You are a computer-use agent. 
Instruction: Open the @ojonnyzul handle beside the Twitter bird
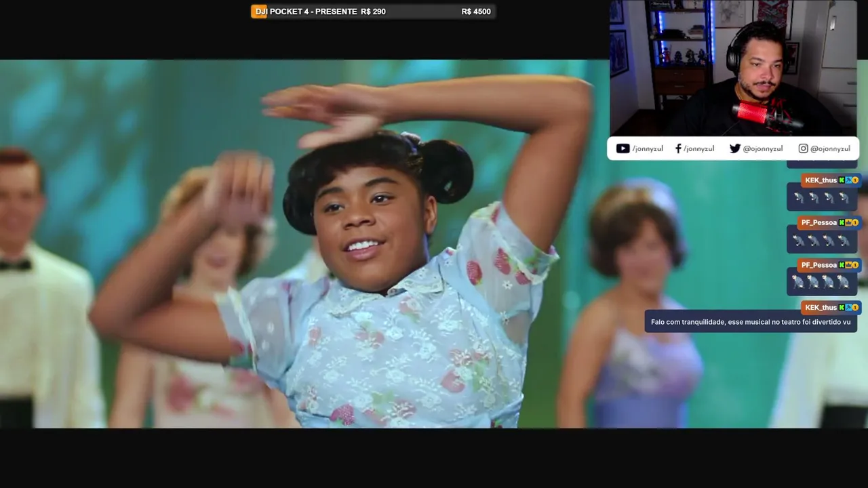(762, 148)
